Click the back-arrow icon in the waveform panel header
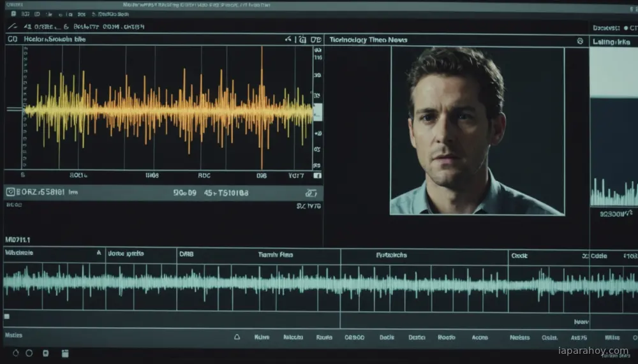This screenshot has width=638, height=364. pyautogui.click(x=288, y=39)
